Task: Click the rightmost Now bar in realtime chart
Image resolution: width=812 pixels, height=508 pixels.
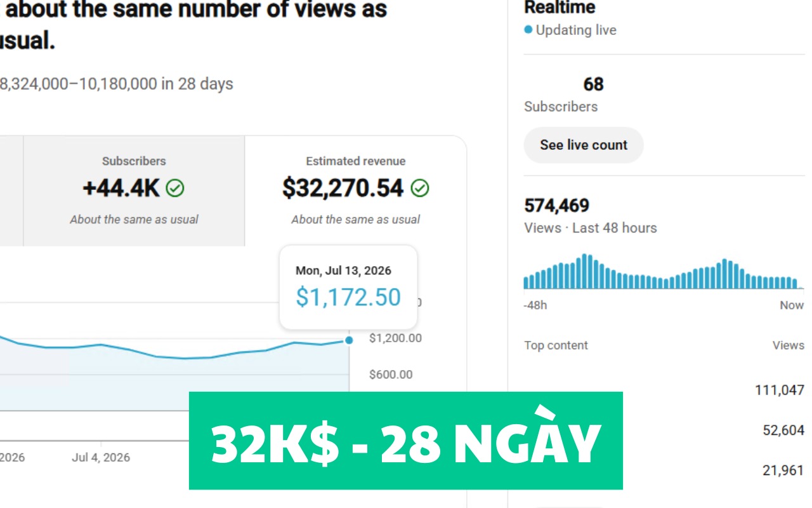Action: (801, 288)
